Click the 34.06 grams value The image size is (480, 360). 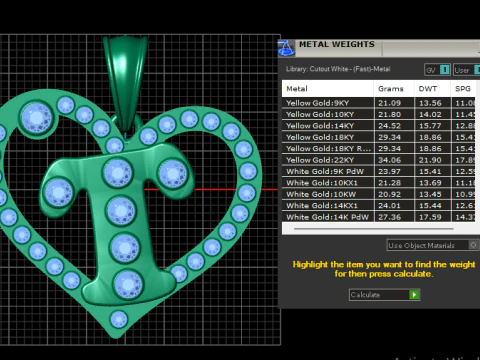(389, 160)
